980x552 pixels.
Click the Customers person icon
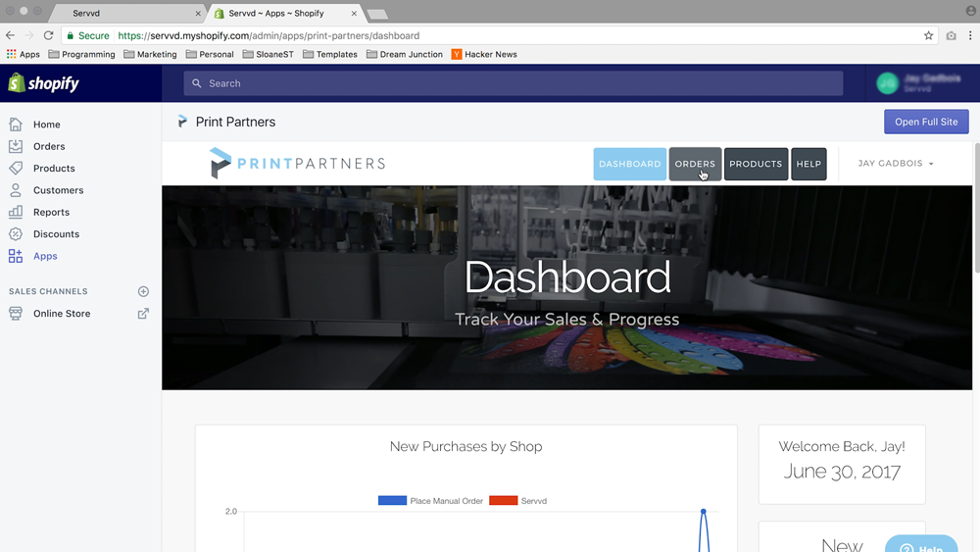click(x=16, y=190)
